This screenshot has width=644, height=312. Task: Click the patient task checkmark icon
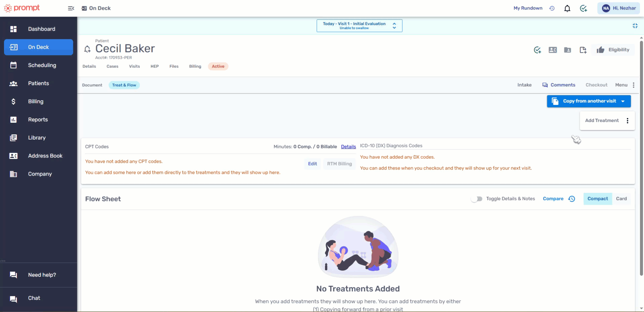[537, 50]
